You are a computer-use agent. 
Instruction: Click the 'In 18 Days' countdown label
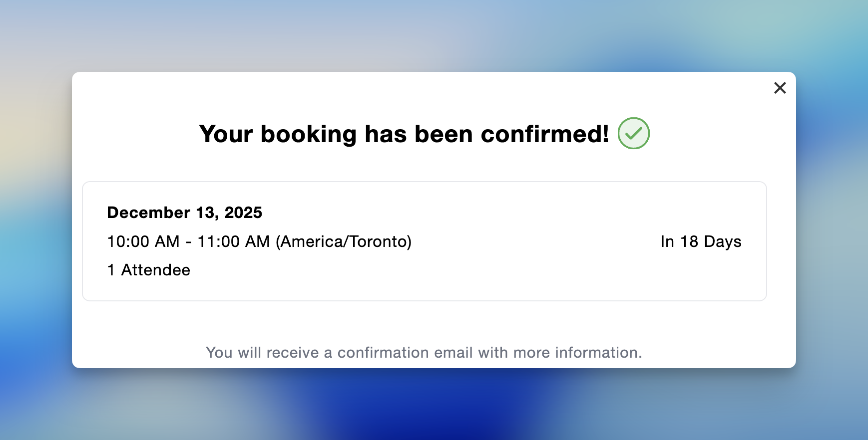(701, 241)
